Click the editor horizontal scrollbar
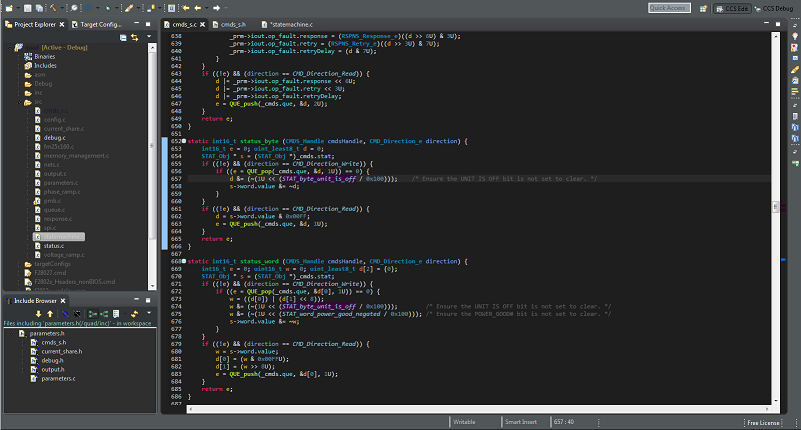Viewport: 801px width, 430px height. pos(478,409)
